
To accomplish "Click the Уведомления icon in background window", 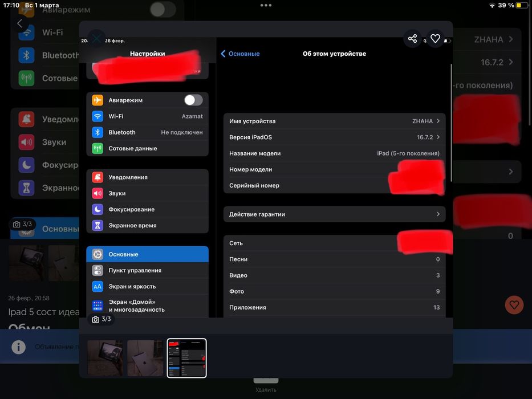I will coord(26,119).
